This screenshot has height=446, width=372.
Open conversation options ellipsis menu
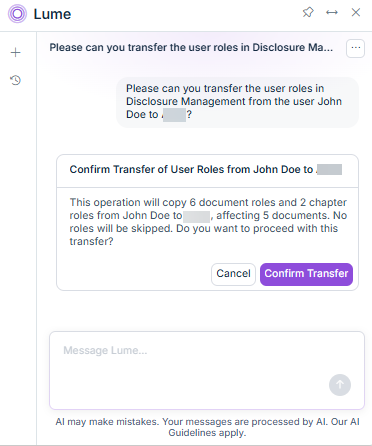(355, 48)
